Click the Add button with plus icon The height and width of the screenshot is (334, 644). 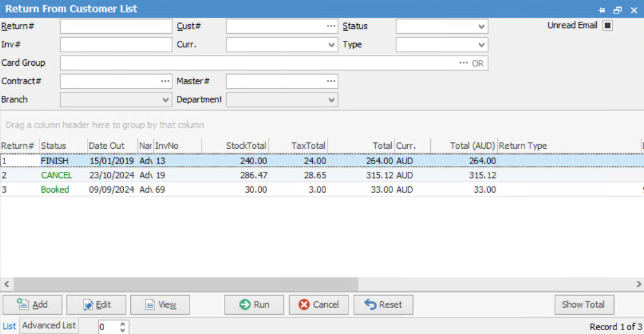click(x=33, y=305)
